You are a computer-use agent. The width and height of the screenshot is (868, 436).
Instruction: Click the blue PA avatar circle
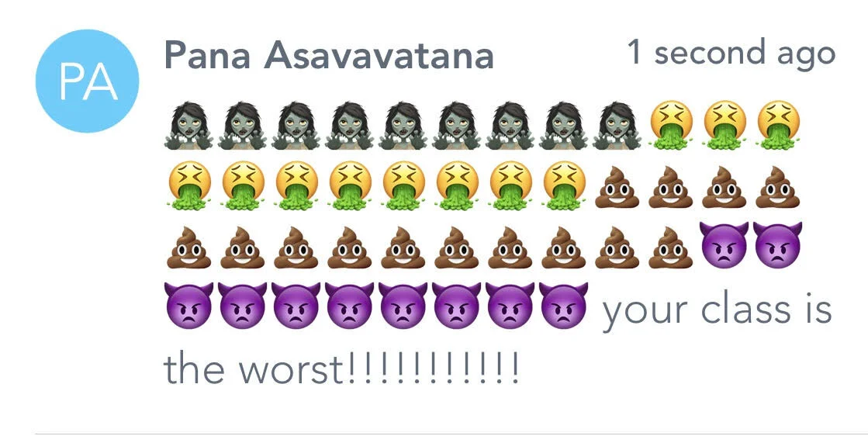point(88,81)
